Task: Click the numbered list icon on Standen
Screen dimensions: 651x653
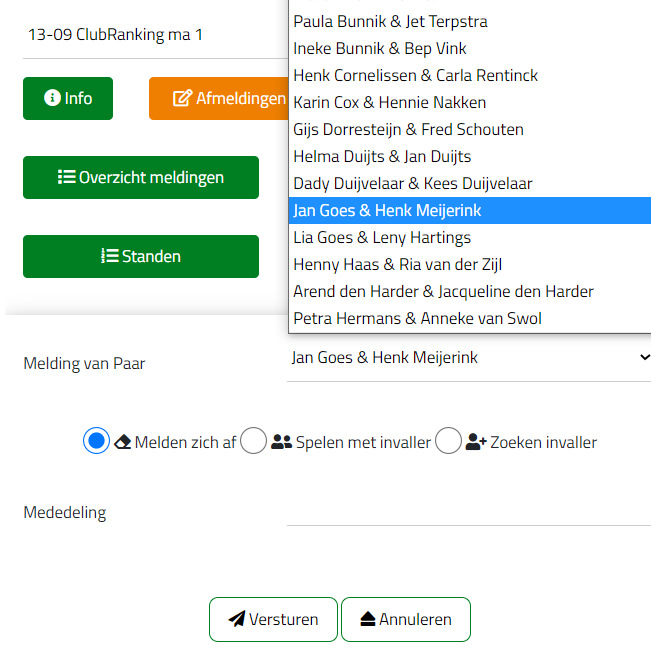Action: click(x=110, y=256)
